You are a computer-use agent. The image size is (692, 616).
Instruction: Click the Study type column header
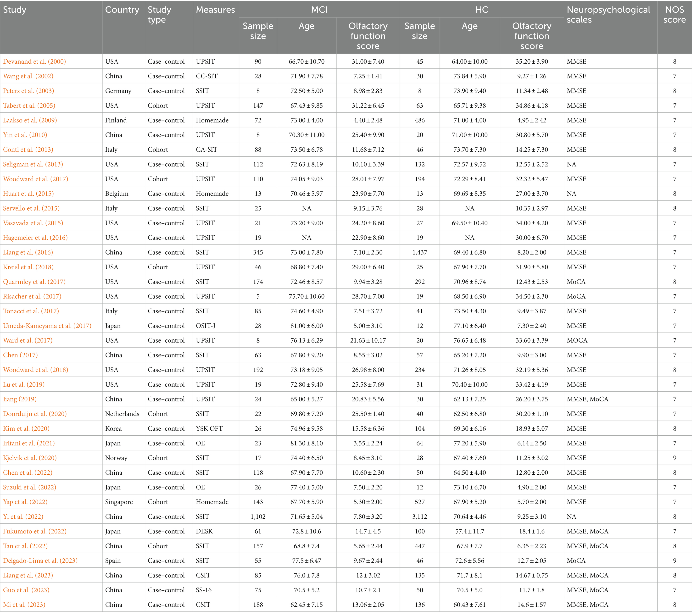pos(159,15)
